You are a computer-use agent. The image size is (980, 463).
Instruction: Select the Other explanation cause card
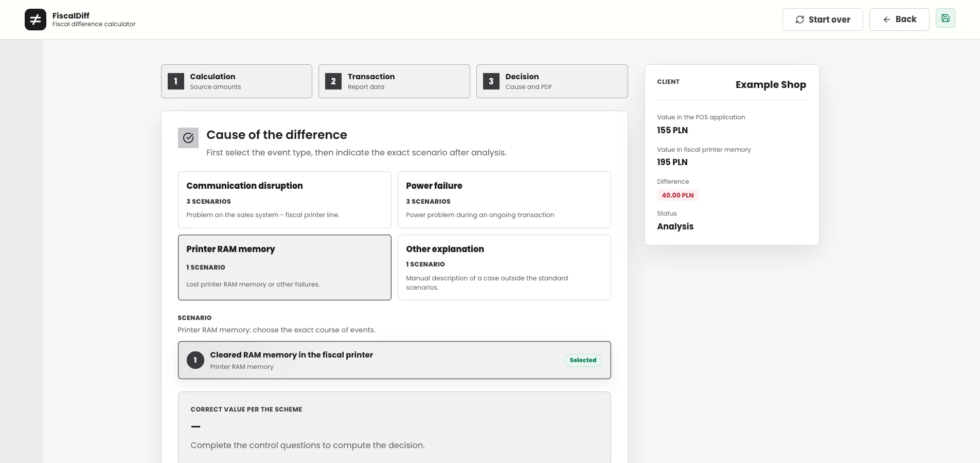504,268
